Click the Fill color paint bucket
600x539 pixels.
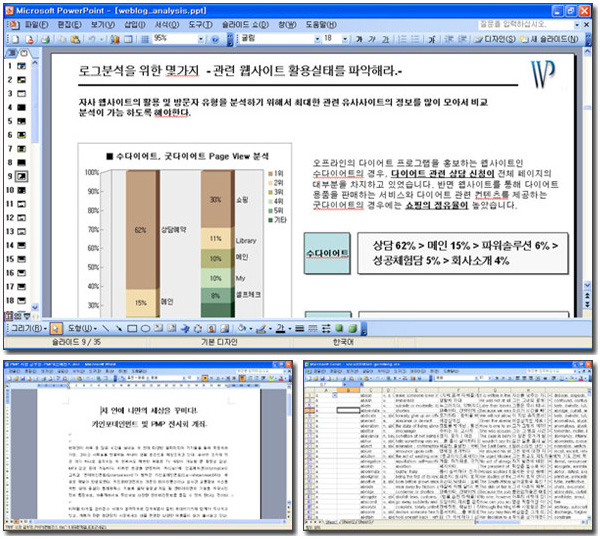(241, 328)
